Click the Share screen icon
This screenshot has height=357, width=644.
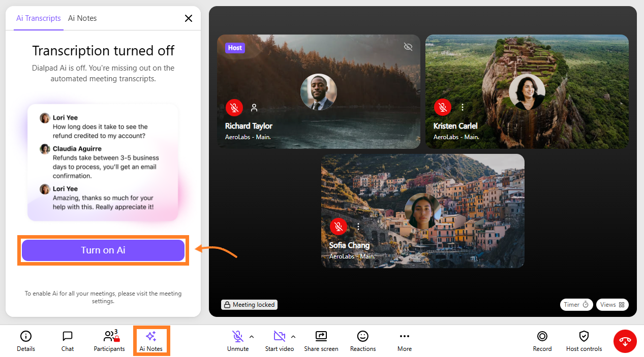(x=321, y=336)
